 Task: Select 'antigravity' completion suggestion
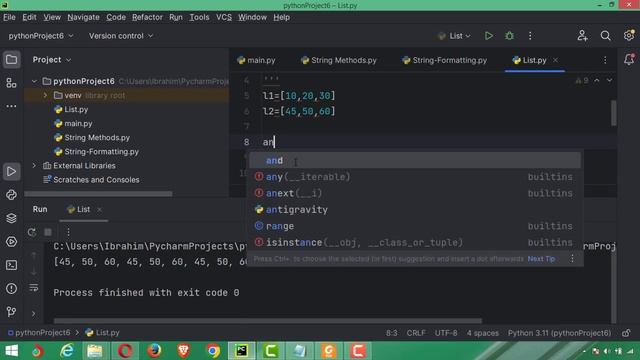[415, 209]
